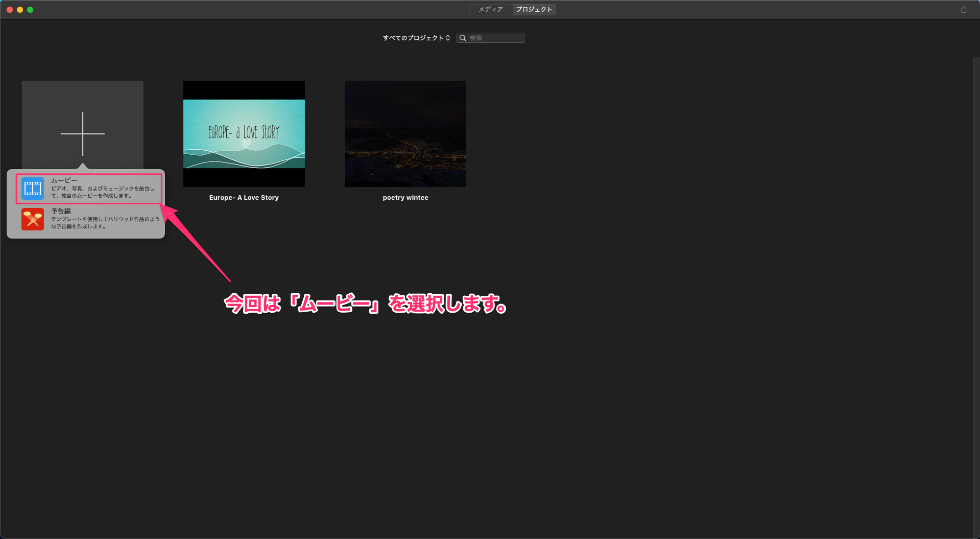Click the plus sign to create new project
The height and width of the screenshot is (539, 980).
tap(83, 133)
